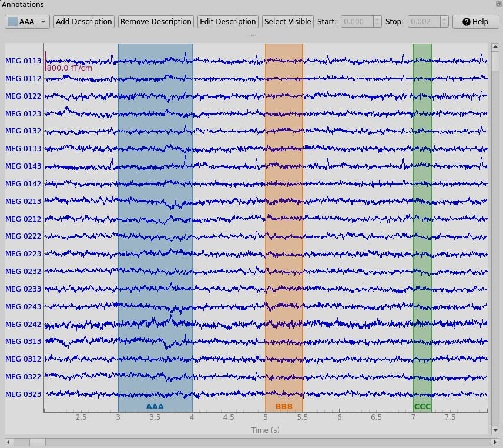Click Select Visible annotations button
The width and height of the screenshot is (503, 448).
pos(287,22)
